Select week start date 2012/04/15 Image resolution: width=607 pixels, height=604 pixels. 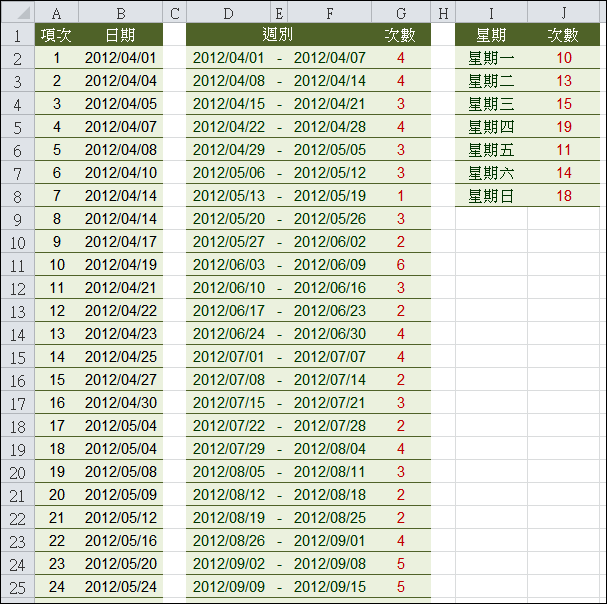(228, 104)
